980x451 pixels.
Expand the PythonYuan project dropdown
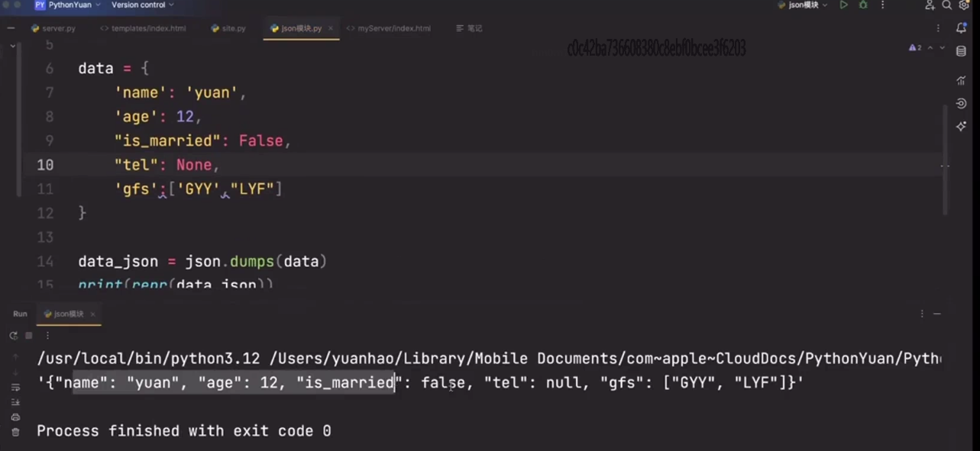tap(69, 5)
